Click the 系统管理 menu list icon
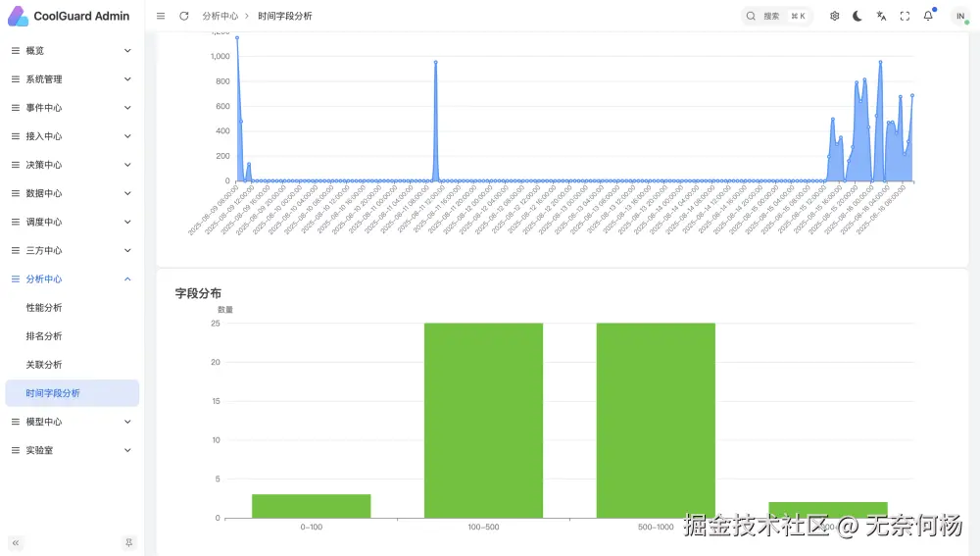Screen dimensions: 980x556 (16, 79)
